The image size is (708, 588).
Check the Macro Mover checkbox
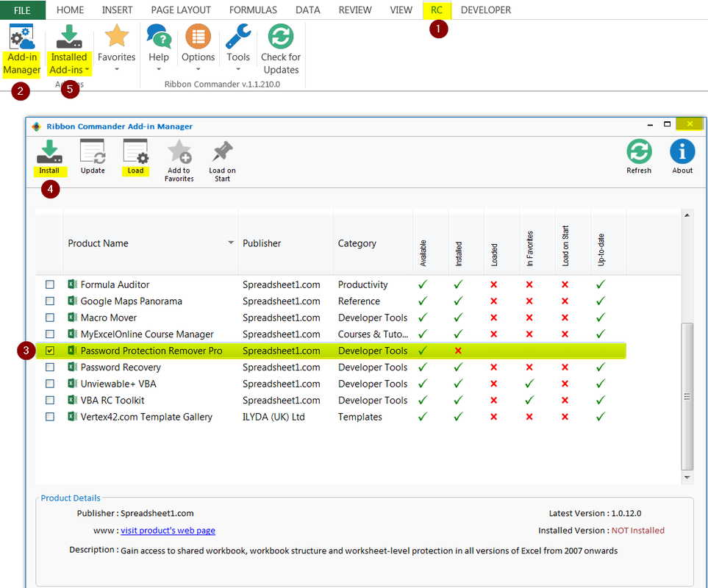click(50, 318)
